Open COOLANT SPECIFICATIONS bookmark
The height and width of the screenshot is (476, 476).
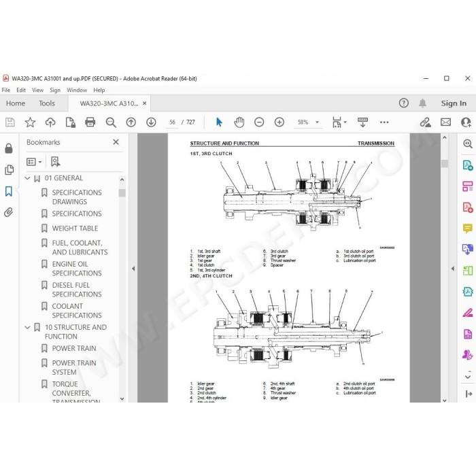[x=77, y=311]
